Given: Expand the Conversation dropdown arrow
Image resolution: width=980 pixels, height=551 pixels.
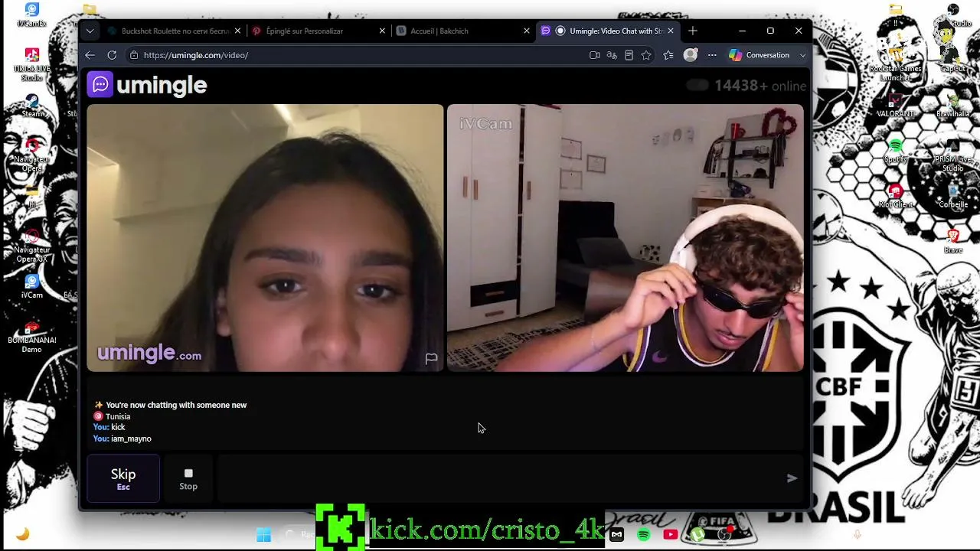Looking at the screenshot, I should [x=802, y=55].
